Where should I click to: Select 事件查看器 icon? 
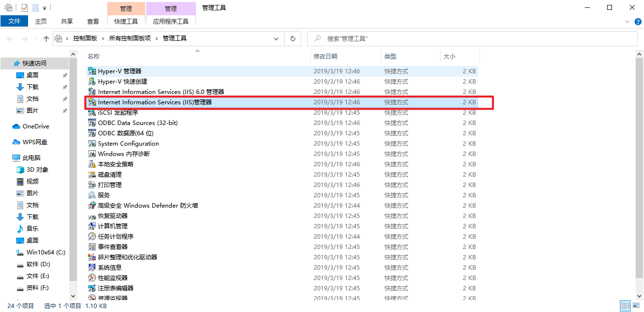coord(92,247)
